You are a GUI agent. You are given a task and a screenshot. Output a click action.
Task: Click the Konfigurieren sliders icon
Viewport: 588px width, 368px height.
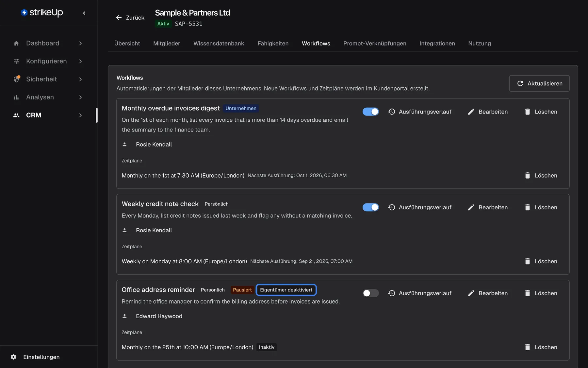click(16, 61)
